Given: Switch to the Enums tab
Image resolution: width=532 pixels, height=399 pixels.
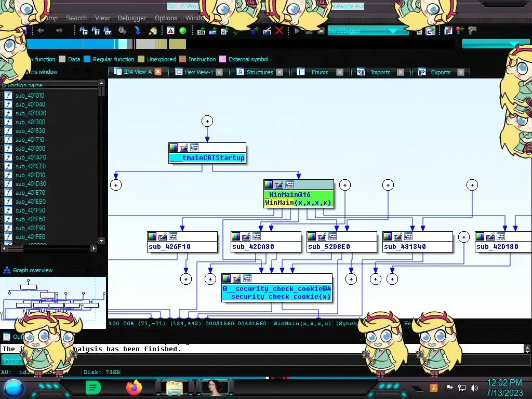Looking at the screenshot, I should (x=320, y=72).
